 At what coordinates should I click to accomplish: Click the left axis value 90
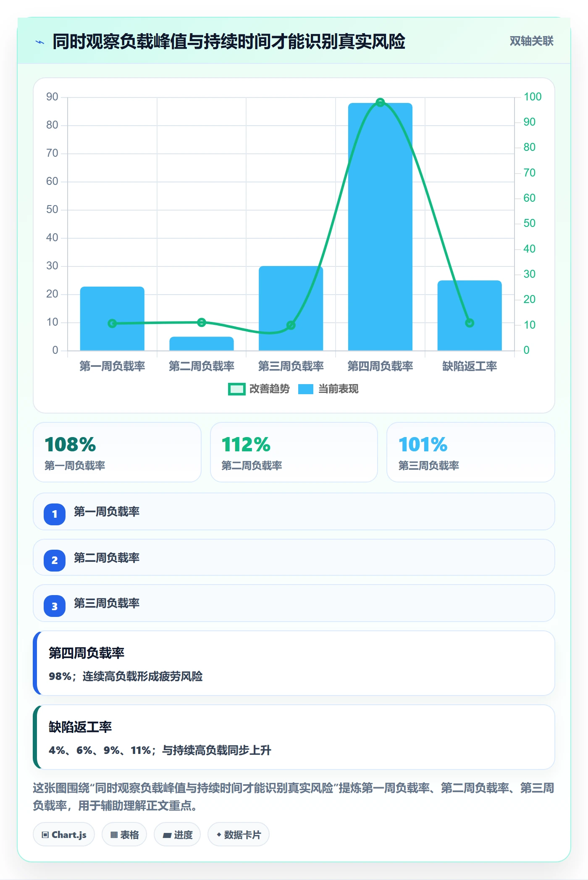[52, 97]
